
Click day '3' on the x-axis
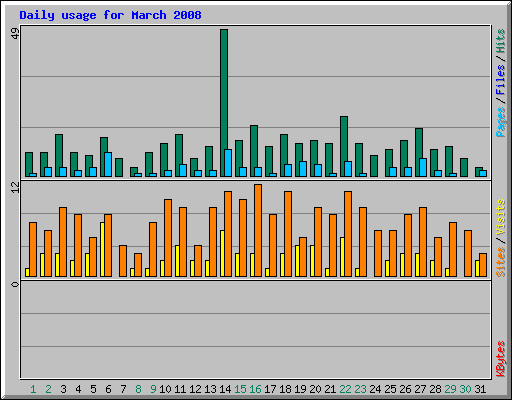[x=63, y=389]
